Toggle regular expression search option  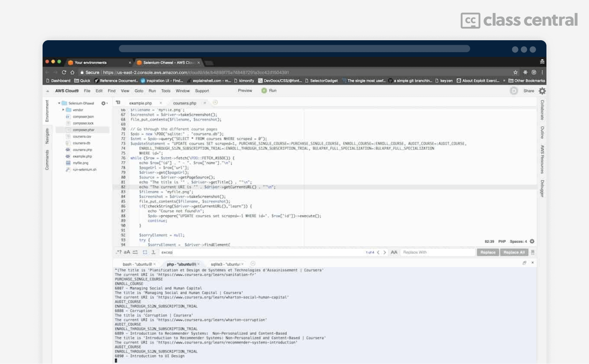118,252
